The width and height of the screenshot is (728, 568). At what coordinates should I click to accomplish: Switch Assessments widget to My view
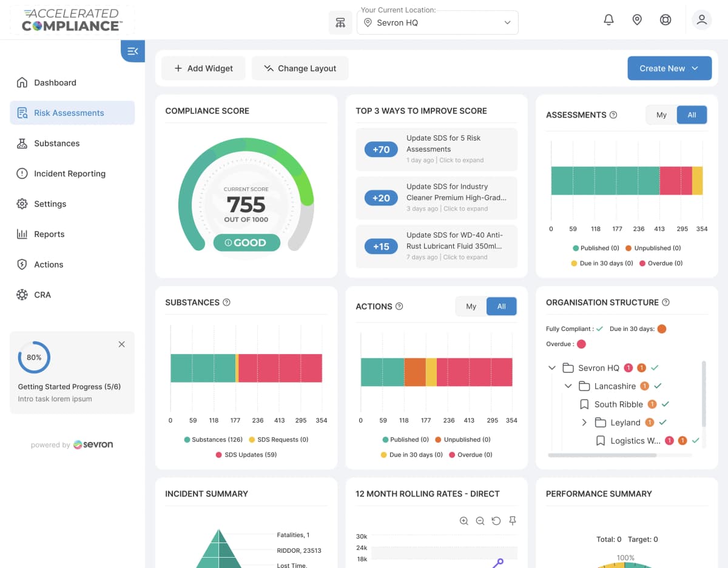[x=661, y=115]
